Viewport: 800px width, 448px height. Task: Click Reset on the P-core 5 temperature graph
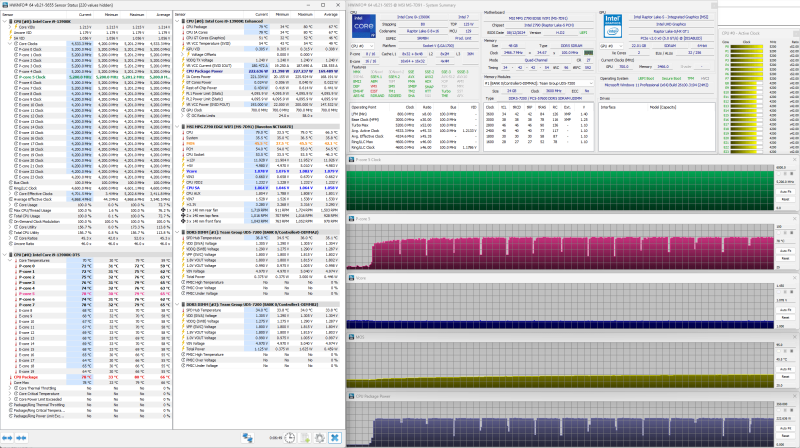785,258
